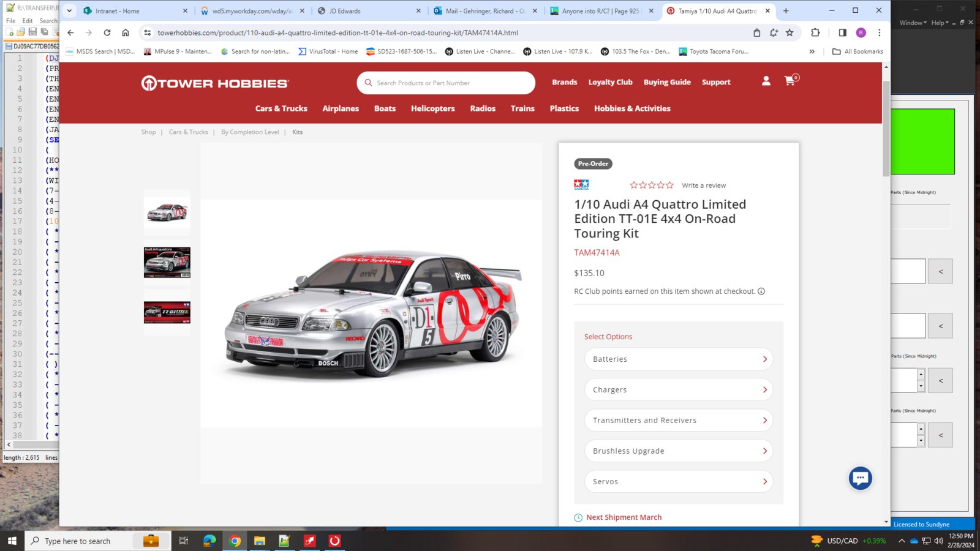Open the Window menu in background app
Viewport: 980px width, 551px height.
(913, 23)
